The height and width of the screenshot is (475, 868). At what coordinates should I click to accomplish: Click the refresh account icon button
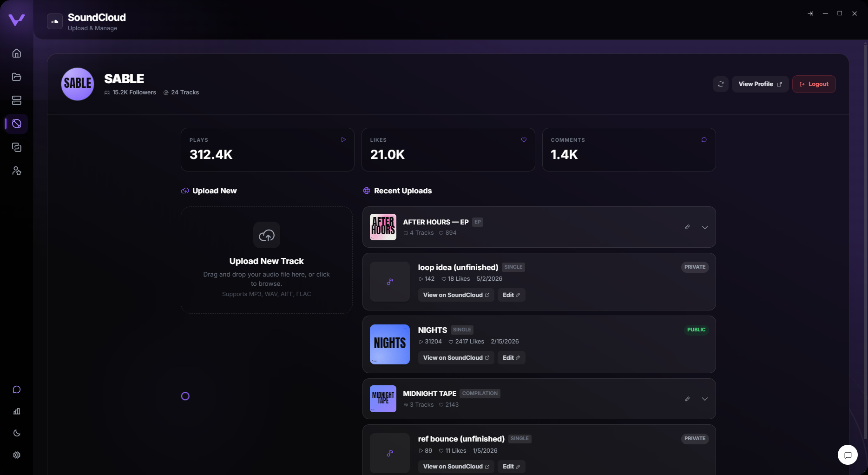(721, 84)
